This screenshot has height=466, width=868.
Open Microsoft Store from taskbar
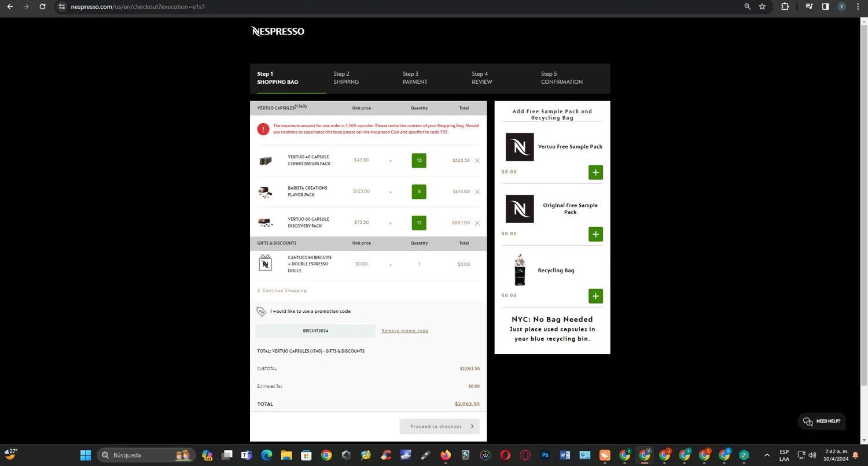click(x=306, y=456)
